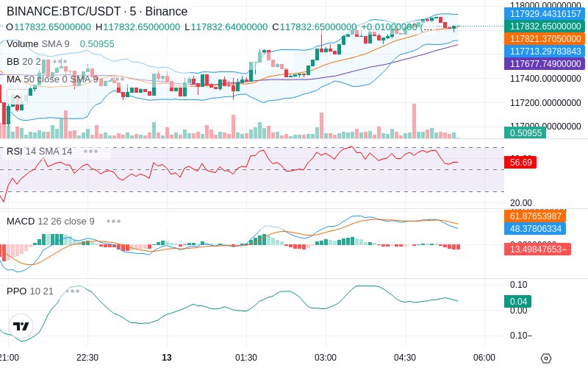Click the 0.00 PPO axis tick
The image size is (588, 368).
click(x=518, y=311)
